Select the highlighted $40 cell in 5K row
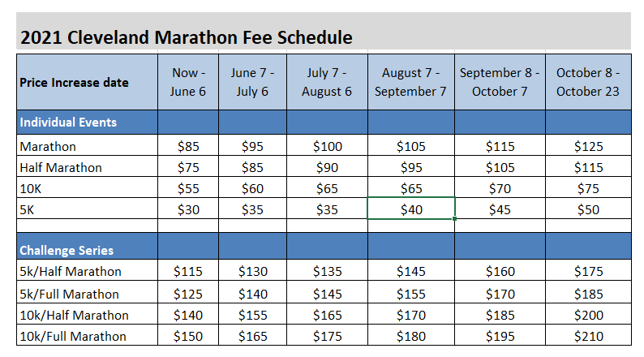 coord(411,209)
